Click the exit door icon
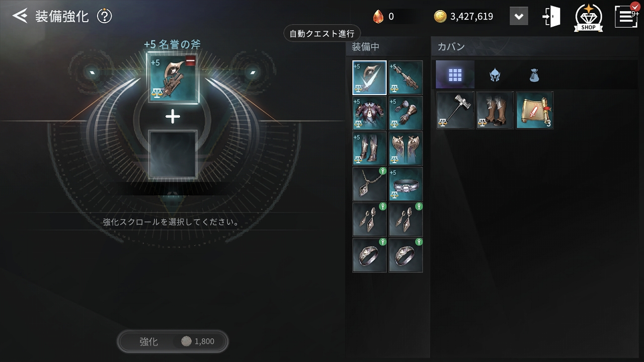Image resolution: width=644 pixels, height=362 pixels. click(x=551, y=17)
